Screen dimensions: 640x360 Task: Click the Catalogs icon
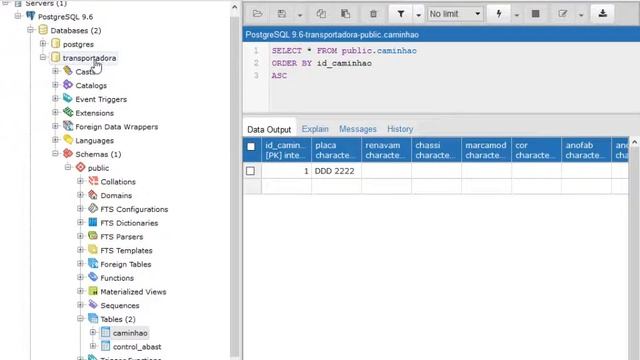coord(68,85)
